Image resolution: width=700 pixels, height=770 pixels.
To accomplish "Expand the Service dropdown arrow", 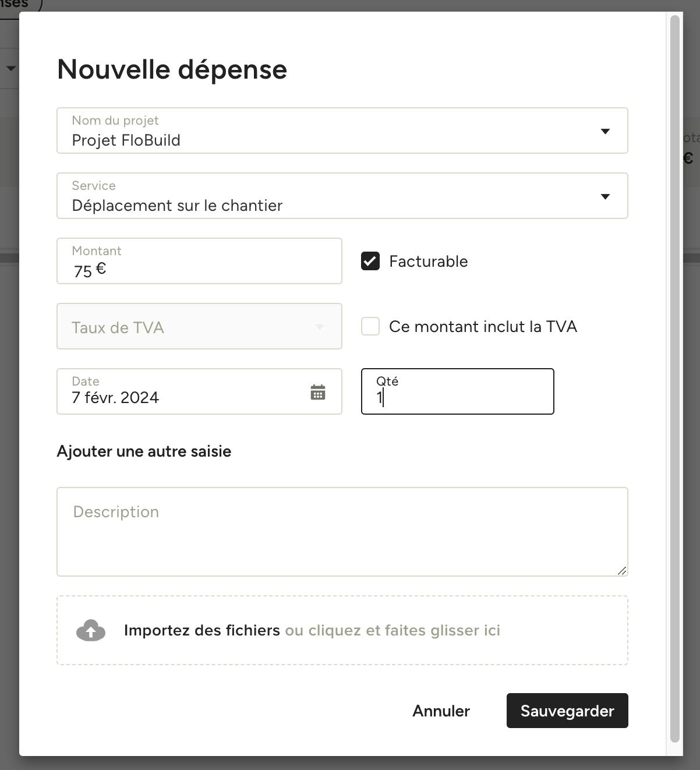I will 605,196.
